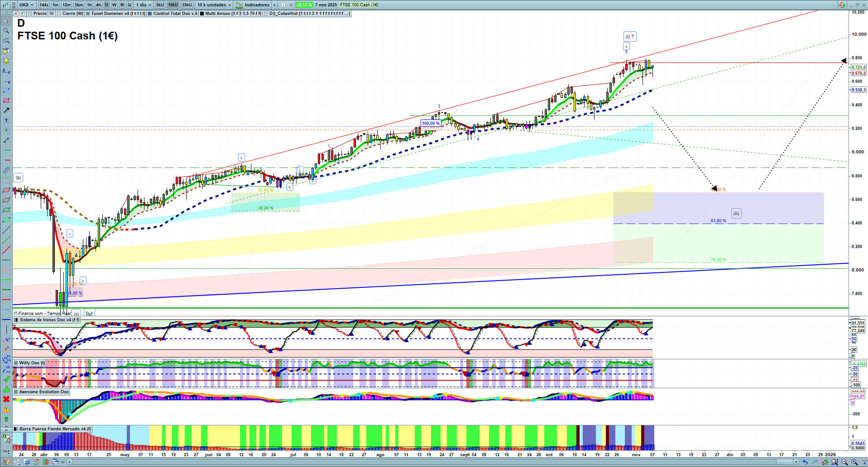Click the yellow alert bell tool
The image size is (868, 467).
pos(6,61)
